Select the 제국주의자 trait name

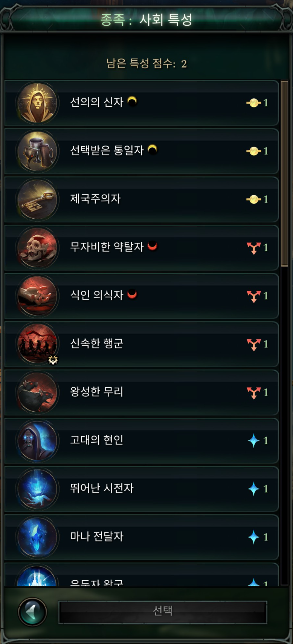(95, 199)
